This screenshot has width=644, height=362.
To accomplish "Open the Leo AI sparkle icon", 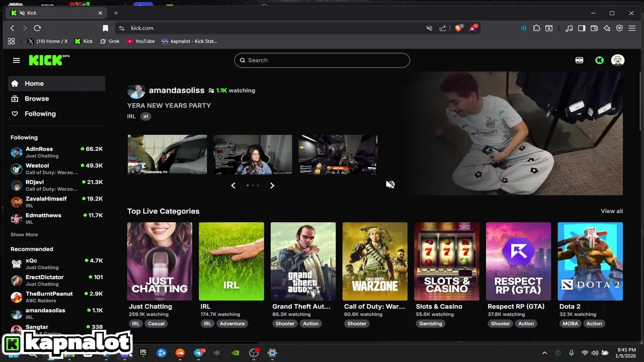I will [x=607, y=28].
